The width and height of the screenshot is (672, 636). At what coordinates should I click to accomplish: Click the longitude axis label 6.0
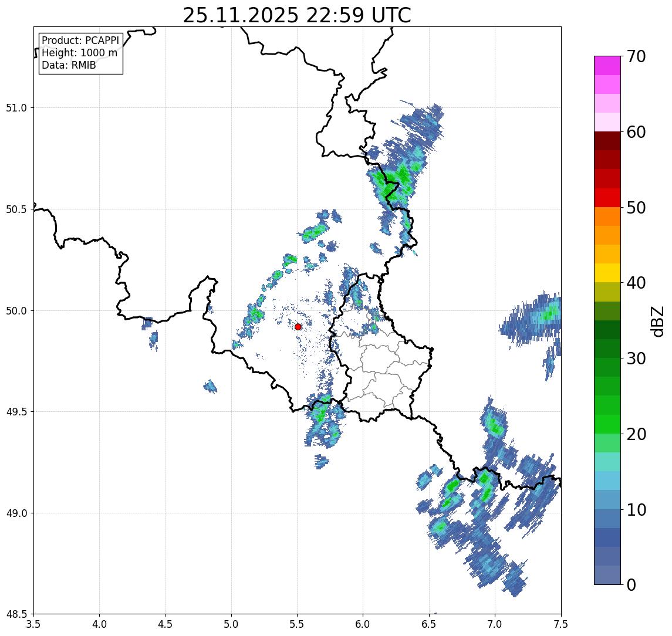[x=363, y=624]
